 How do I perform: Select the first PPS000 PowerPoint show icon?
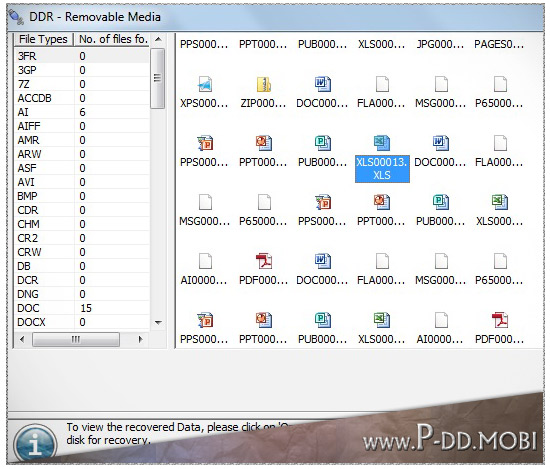click(205, 143)
